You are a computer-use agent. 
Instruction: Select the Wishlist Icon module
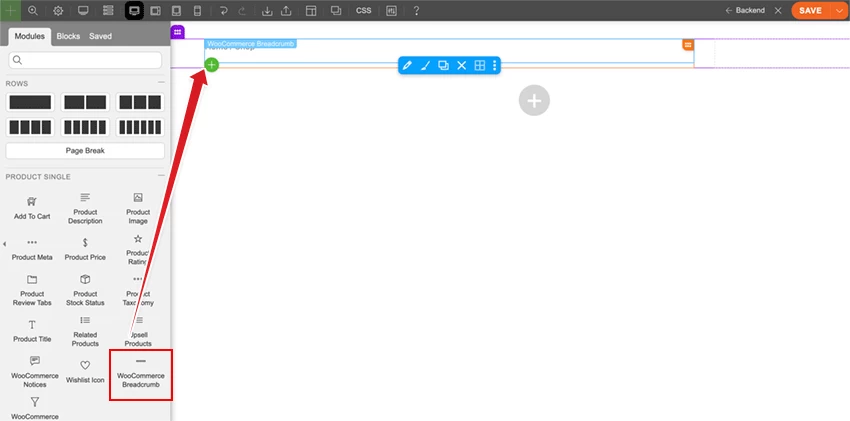[x=85, y=372]
